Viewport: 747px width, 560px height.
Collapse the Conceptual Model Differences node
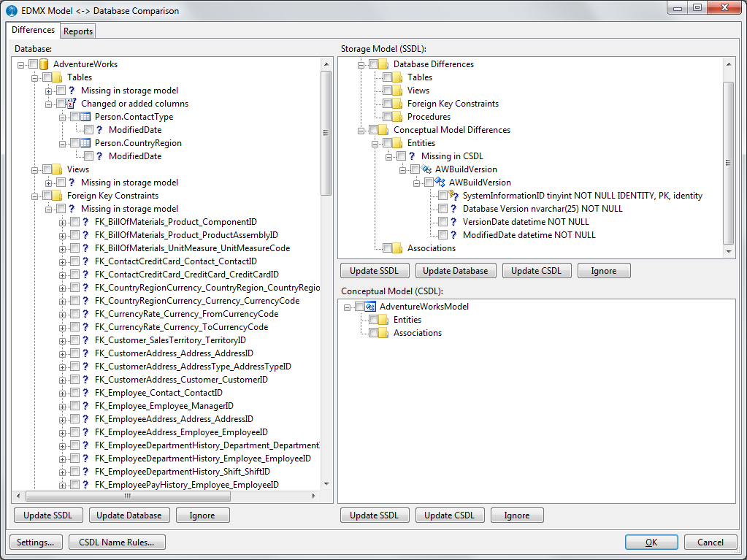coord(361,130)
